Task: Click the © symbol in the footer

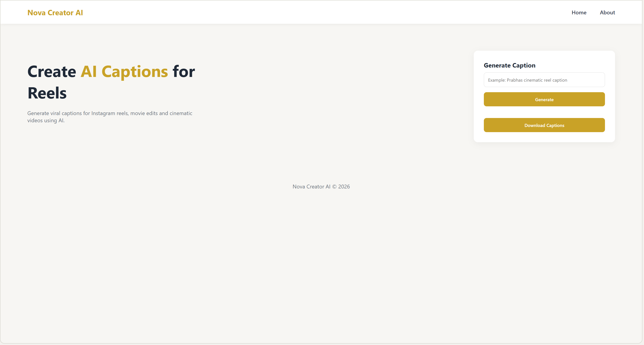Action: coord(334,187)
